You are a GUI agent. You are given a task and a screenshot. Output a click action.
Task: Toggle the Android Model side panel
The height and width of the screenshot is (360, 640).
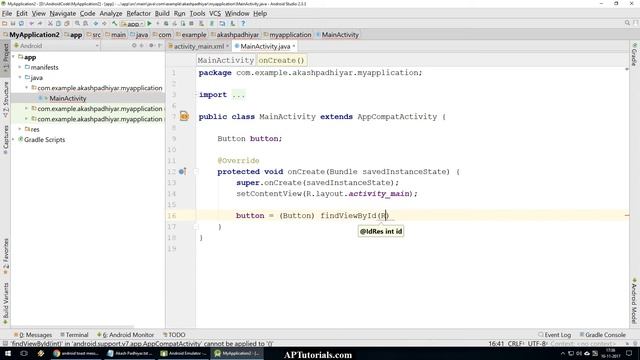pos(634,301)
